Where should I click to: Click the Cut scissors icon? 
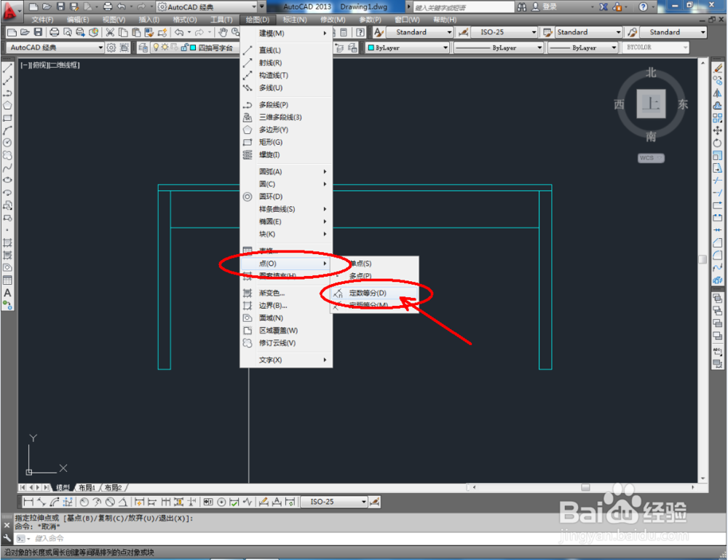point(110,32)
